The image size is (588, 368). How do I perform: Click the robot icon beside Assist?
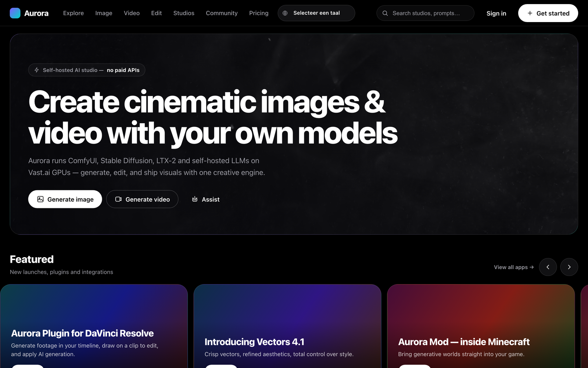(x=195, y=199)
